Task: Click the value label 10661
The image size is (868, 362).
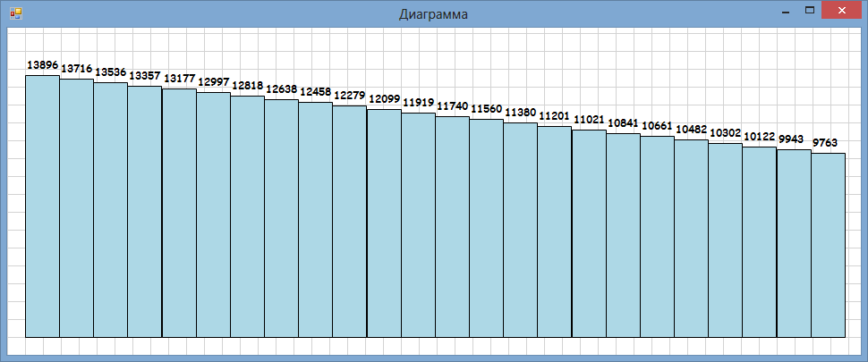Action: (657, 127)
